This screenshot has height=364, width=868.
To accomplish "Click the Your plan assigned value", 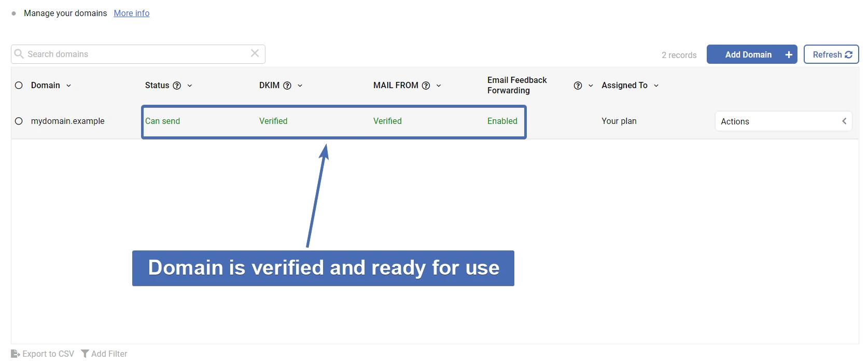I will 619,121.
